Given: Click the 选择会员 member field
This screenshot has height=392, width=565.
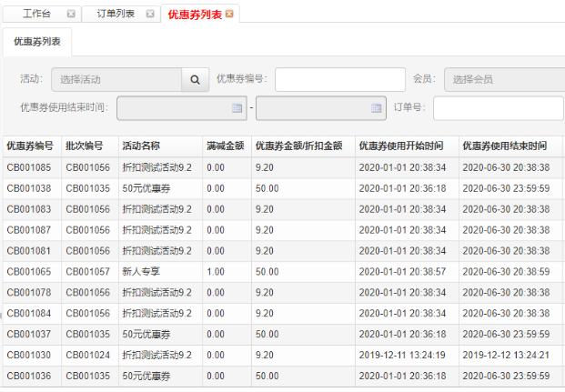Looking at the screenshot, I should click(x=504, y=80).
